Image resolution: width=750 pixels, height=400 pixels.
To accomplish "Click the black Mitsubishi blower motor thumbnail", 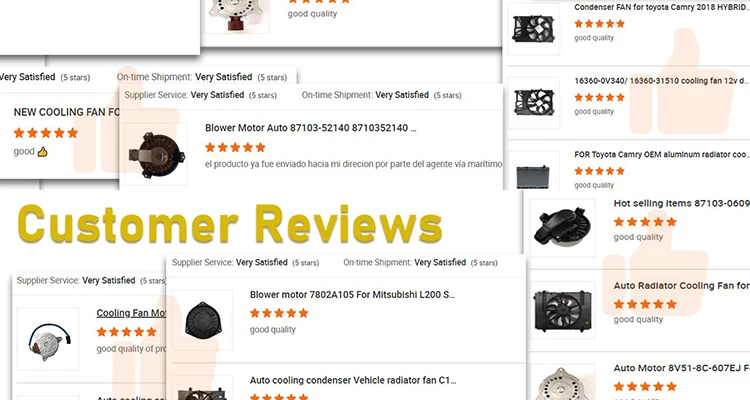I will tap(202, 320).
